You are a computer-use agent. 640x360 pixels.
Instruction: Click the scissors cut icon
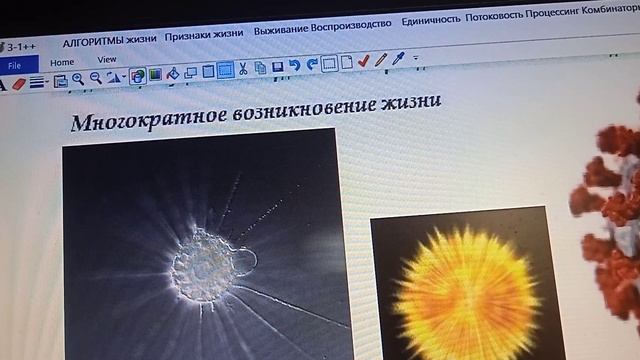point(243,69)
